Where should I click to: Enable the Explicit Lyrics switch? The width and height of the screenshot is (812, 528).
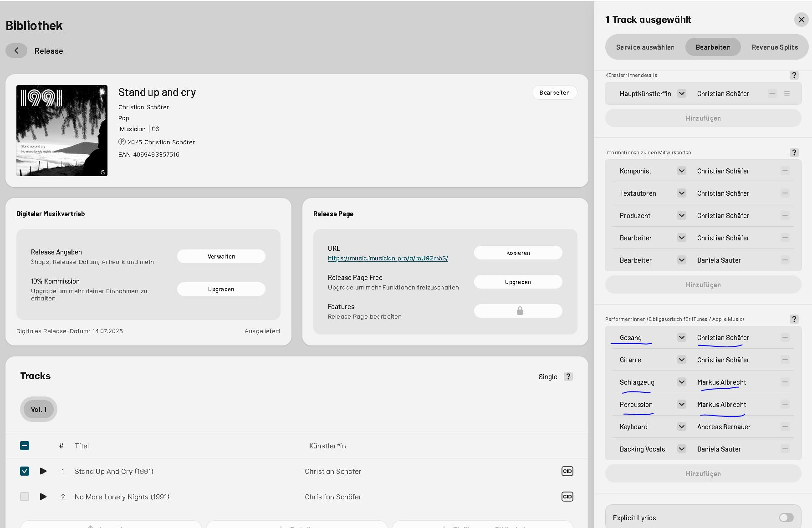pyautogui.click(x=786, y=518)
